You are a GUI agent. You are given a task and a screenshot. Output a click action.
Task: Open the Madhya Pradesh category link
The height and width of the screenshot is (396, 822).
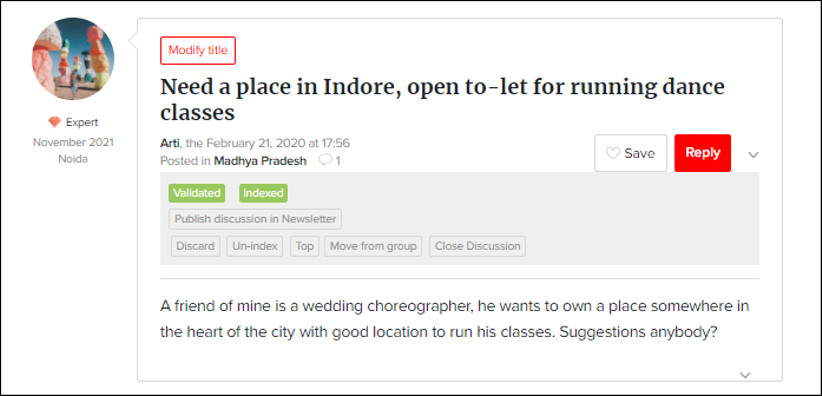tap(260, 161)
